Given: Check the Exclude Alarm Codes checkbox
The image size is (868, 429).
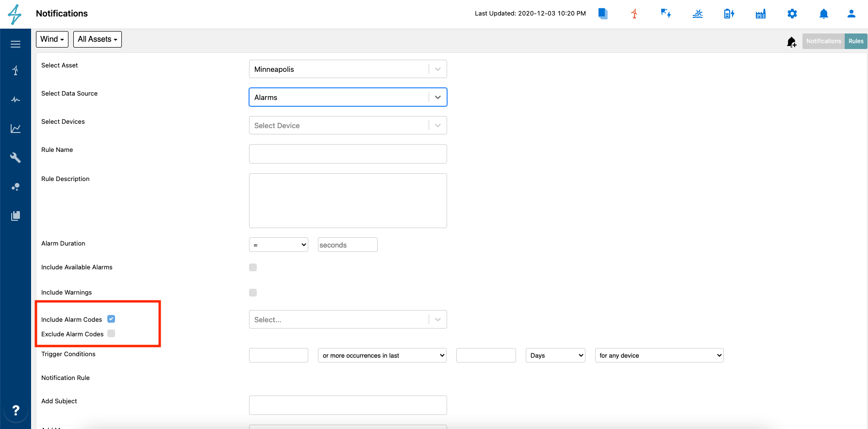Looking at the screenshot, I should 111,333.
